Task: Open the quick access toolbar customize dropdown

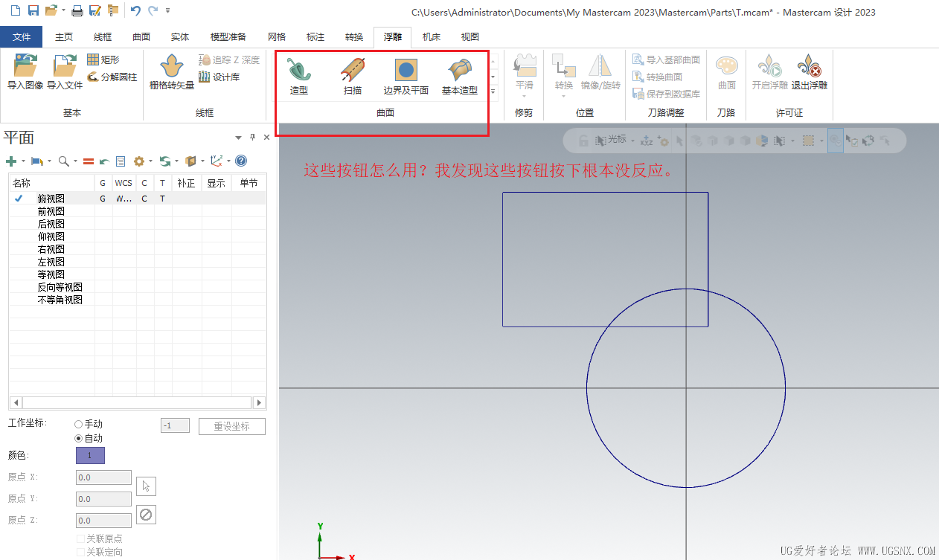Action: [167, 10]
